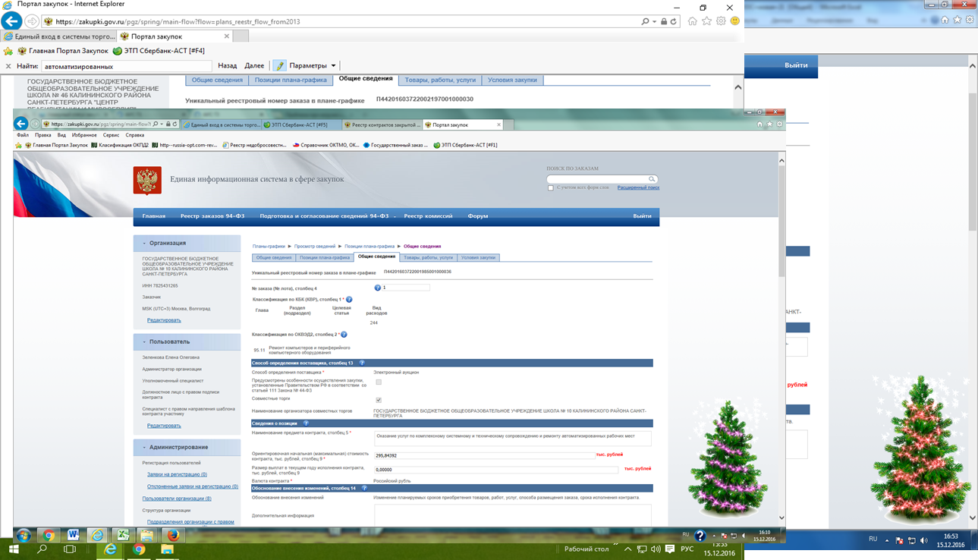Click search magnifier in Поиск по заказам box
978x560 pixels.
652,179
